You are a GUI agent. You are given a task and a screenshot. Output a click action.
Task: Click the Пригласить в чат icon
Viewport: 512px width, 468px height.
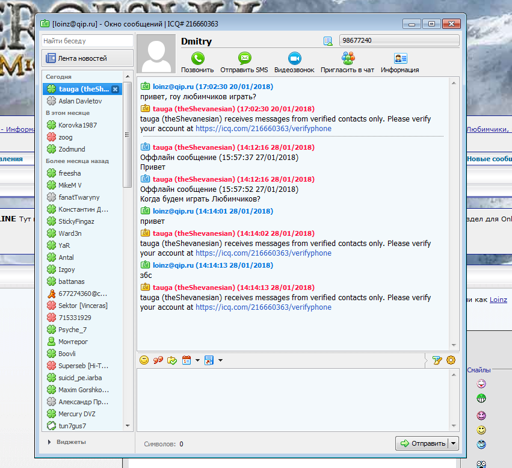[x=348, y=59]
